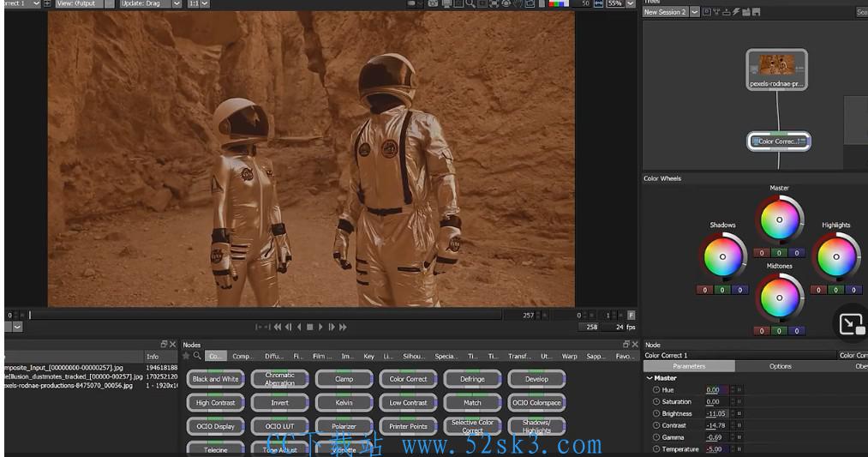Open the 55% zoom level dropdown
The image size is (868, 457).
630,3
